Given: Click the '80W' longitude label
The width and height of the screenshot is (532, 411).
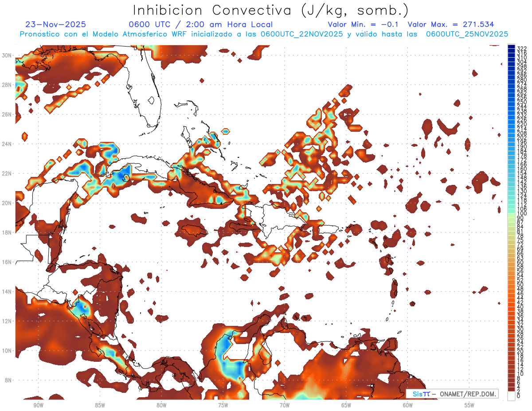Looking at the screenshot, I should click(161, 405).
